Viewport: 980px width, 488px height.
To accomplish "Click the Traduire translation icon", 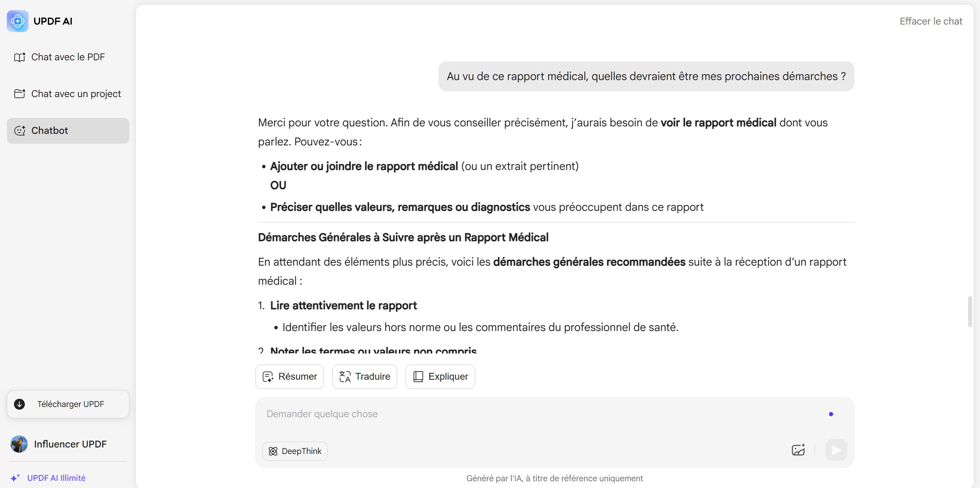I will [345, 376].
